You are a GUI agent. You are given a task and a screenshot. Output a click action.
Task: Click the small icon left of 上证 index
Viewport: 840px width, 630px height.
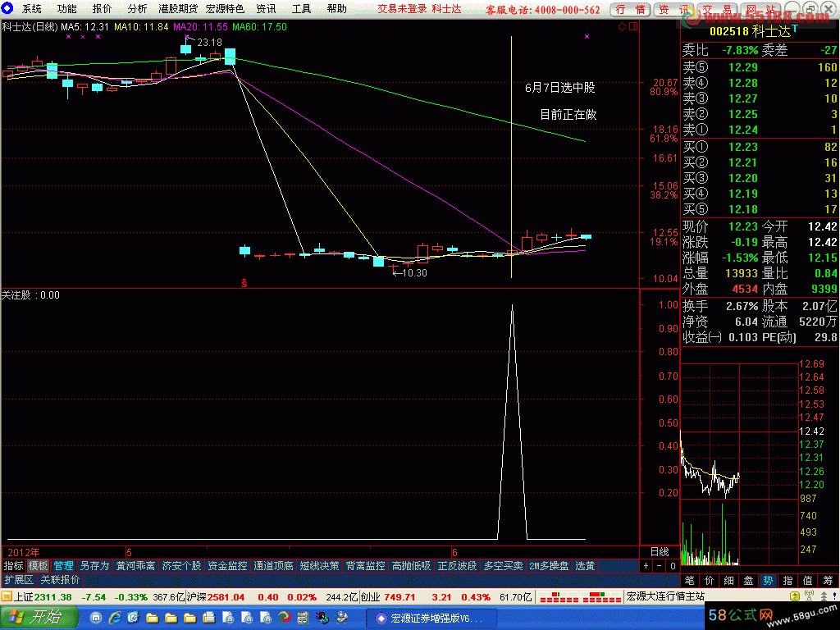(x=7, y=596)
